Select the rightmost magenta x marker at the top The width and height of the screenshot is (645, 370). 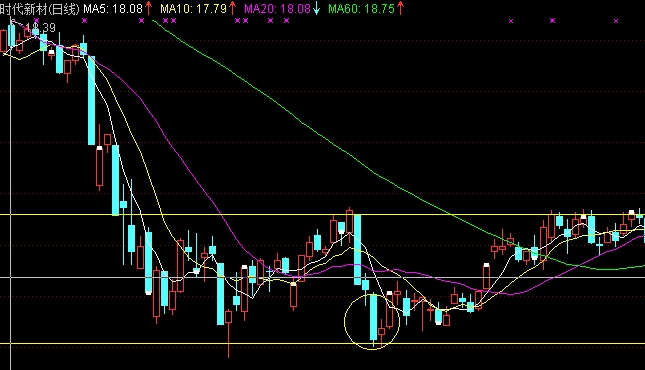(x=616, y=21)
